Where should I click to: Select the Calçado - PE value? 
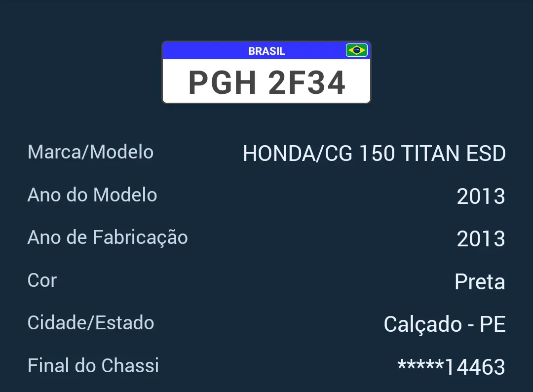click(445, 325)
